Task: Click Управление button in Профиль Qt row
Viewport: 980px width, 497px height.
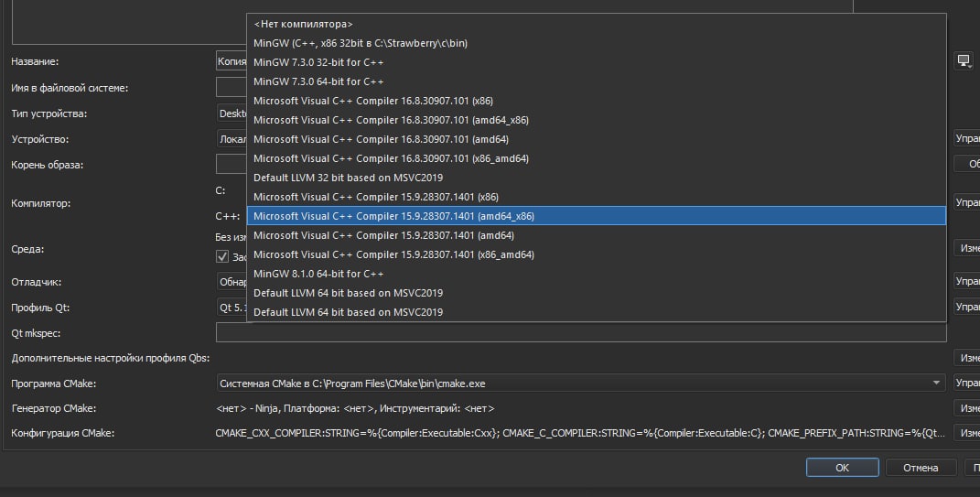Action: [967, 307]
